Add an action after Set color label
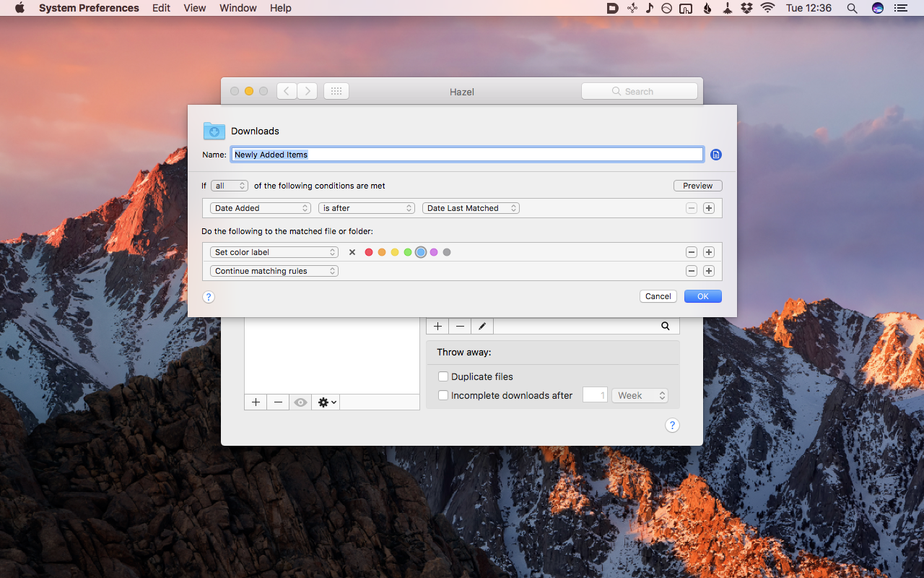The width and height of the screenshot is (924, 578). tap(709, 252)
